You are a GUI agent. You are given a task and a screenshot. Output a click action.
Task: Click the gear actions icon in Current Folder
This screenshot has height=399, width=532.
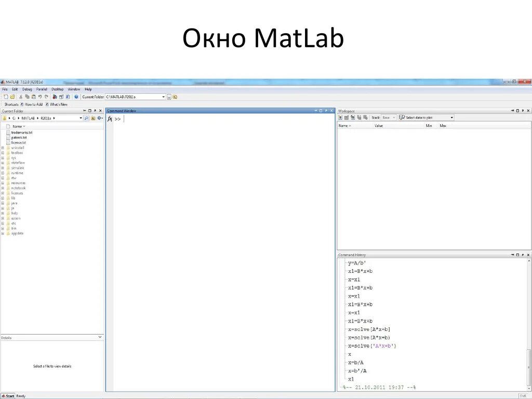pos(100,118)
